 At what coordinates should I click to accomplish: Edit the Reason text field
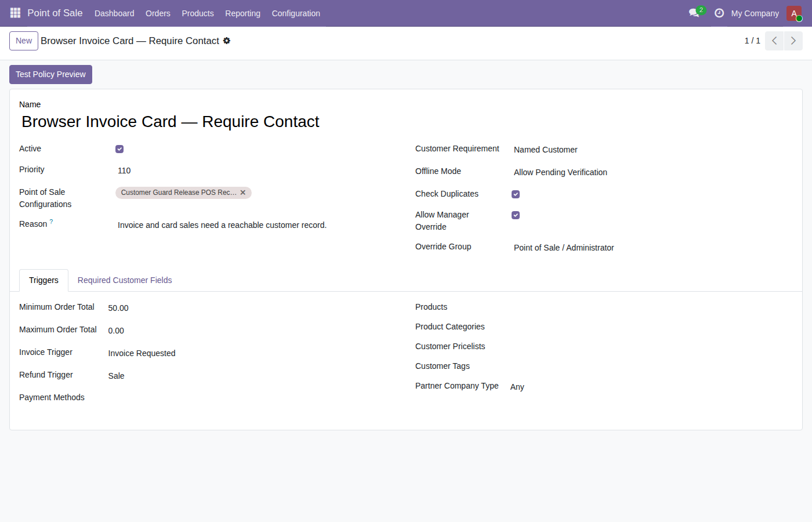point(257,225)
